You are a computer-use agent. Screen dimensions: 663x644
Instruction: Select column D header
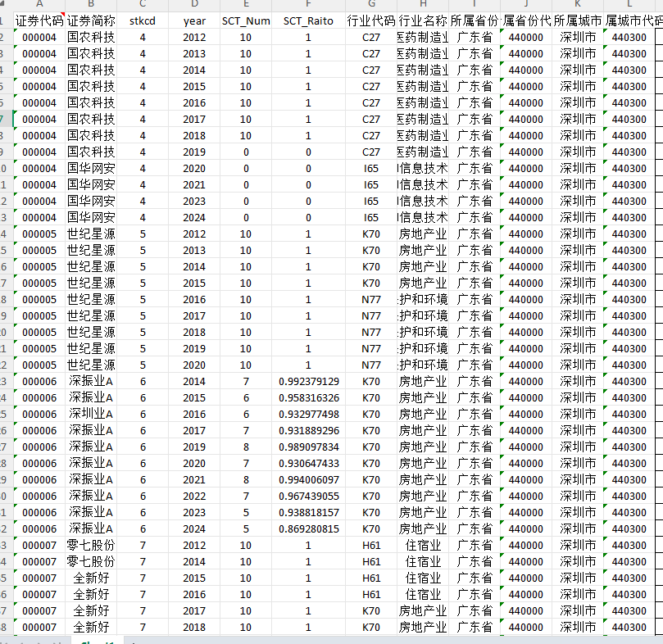194,5
